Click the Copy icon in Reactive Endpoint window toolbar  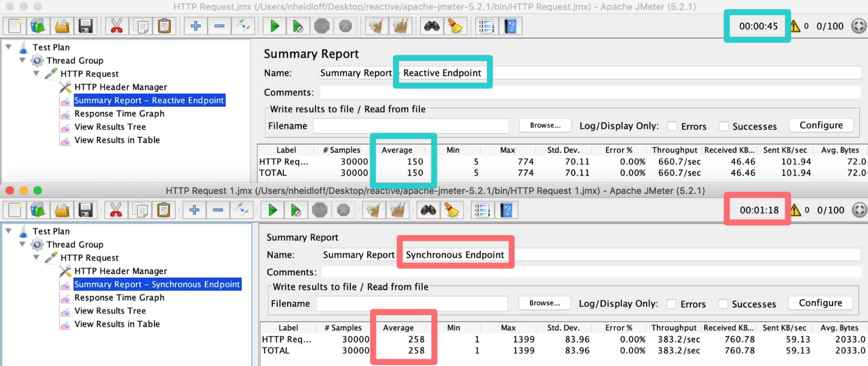click(140, 26)
